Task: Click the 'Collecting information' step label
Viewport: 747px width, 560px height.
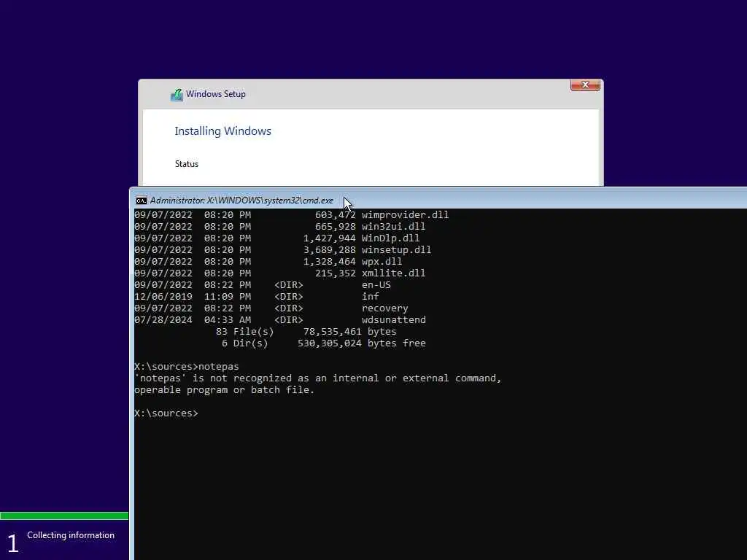Action: (71, 535)
